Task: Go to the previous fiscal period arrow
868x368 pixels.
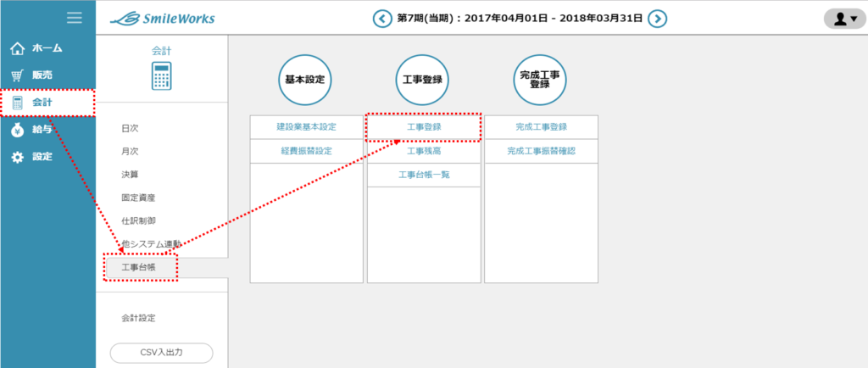Action: [382, 19]
